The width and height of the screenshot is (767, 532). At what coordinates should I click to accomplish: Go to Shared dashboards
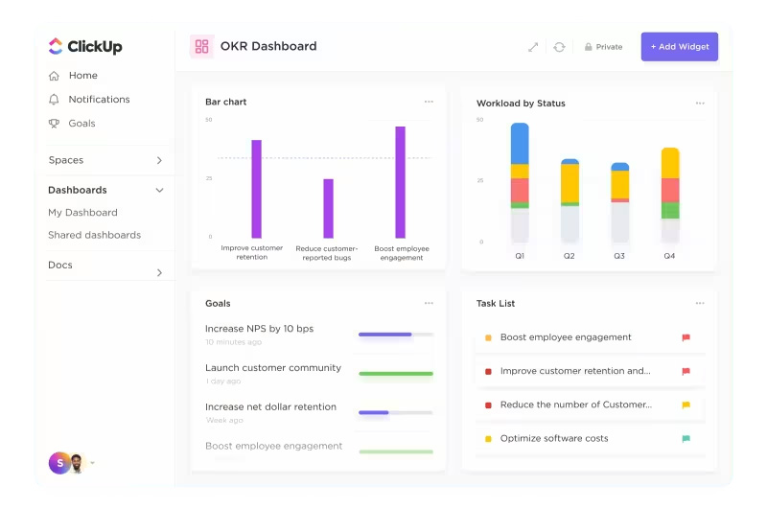tap(94, 235)
